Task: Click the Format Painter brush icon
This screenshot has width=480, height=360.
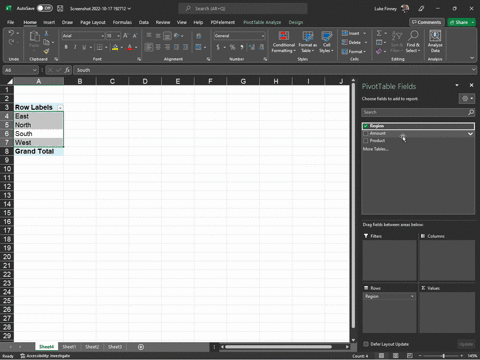Action: coord(46,51)
